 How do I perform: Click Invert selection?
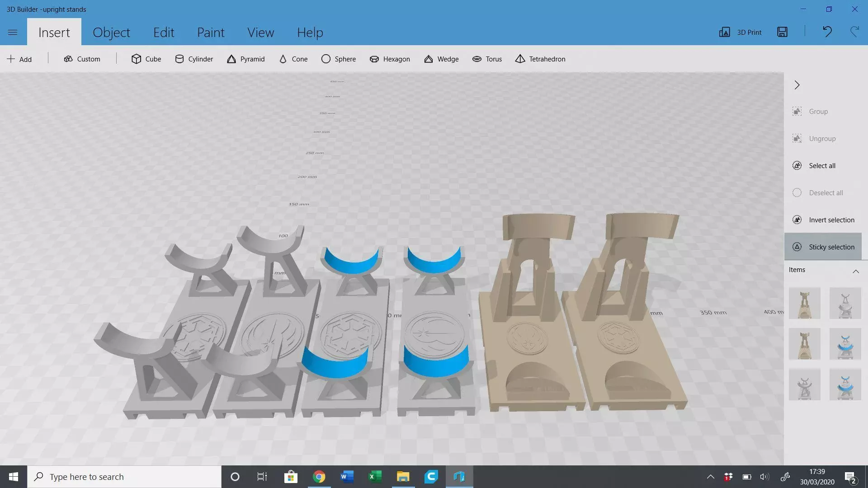click(x=823, y=220)
